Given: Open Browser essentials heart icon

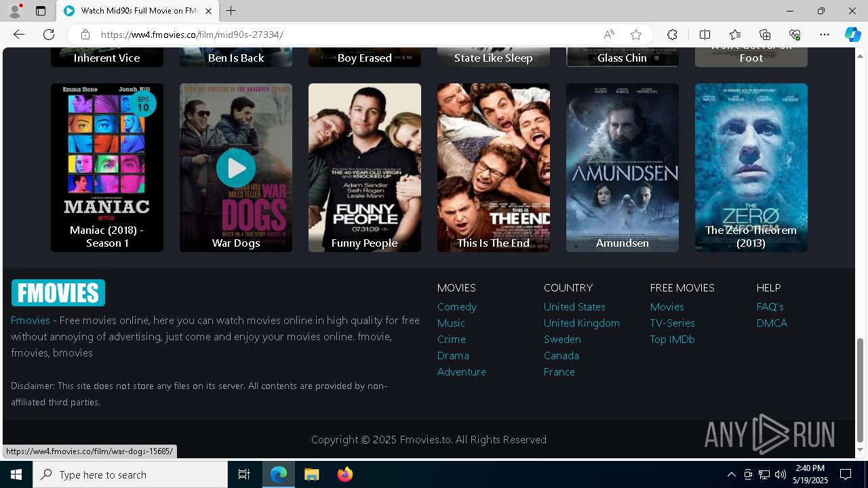Looking at the screenshot, I should coord(795,35).
